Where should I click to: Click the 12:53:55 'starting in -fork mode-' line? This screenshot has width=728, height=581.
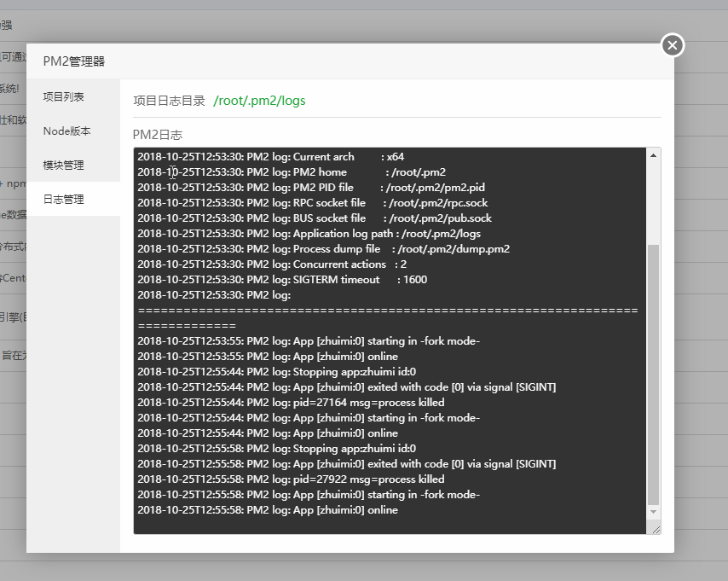pos(309,340)
